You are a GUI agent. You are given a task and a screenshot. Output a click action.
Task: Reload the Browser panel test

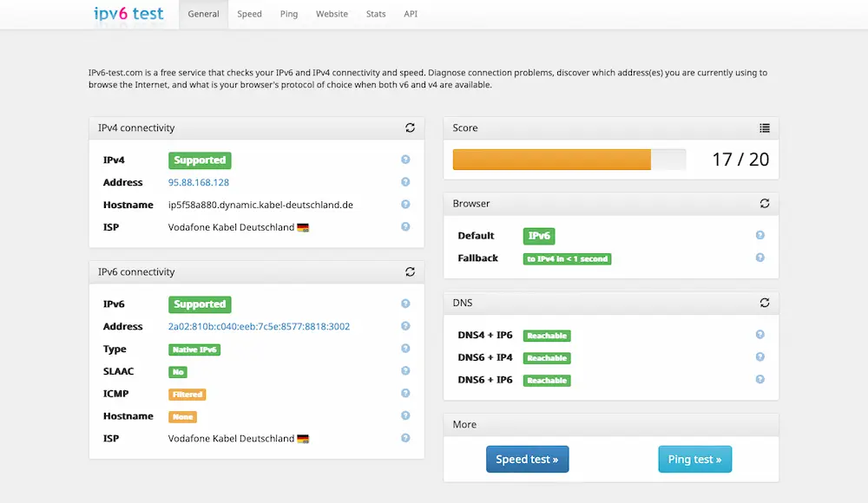765,204
